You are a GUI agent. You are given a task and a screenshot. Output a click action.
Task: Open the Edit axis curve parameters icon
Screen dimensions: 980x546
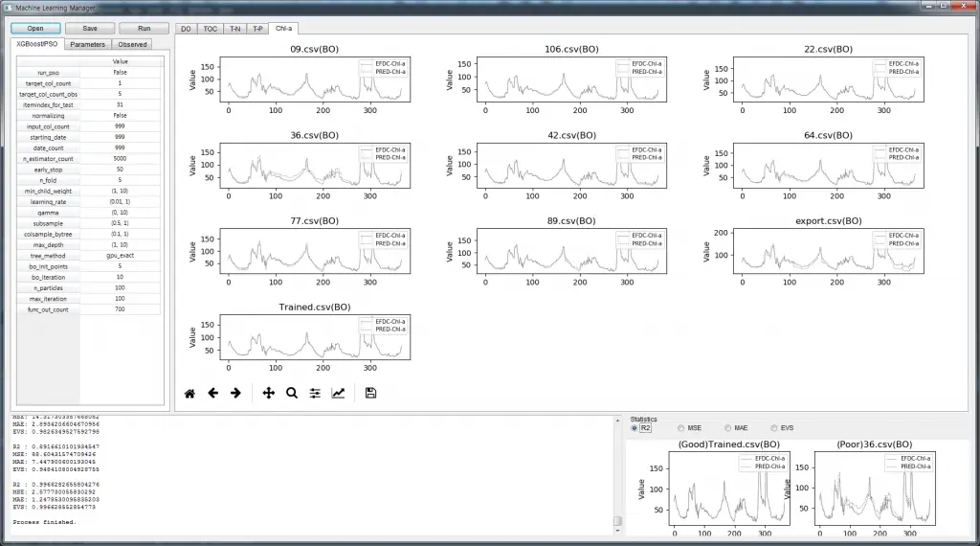click(338, 394)
